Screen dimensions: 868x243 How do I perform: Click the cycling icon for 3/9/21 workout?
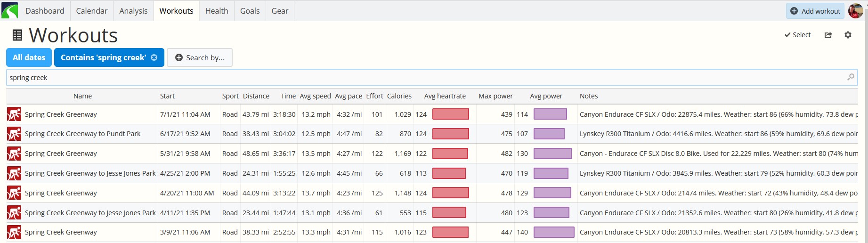pos(14,232)
